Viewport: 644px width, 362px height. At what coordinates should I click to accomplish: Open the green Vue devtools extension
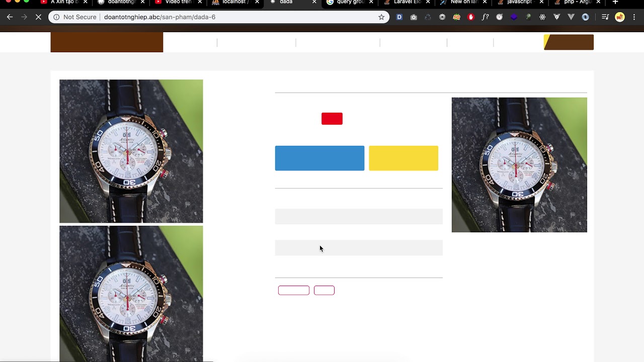coord(557,17)
